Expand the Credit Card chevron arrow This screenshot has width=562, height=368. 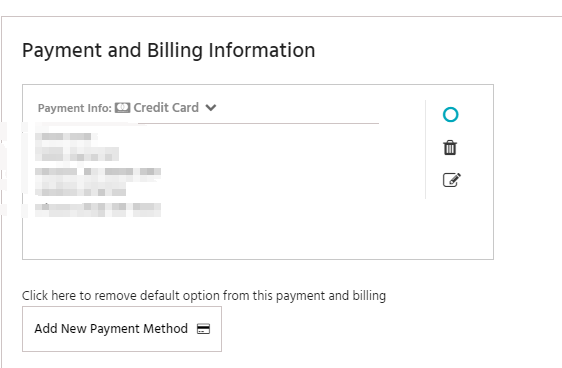click(211, 107)
